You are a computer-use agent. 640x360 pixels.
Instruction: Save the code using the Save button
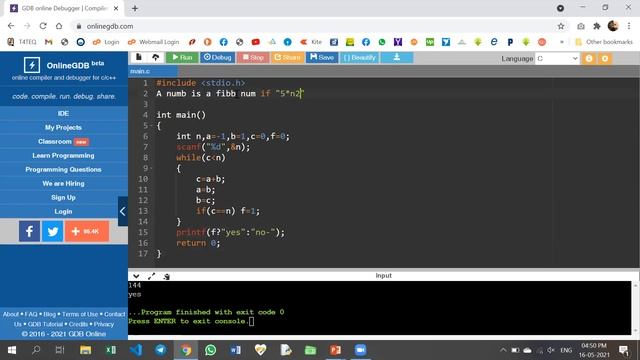point(322,58)
